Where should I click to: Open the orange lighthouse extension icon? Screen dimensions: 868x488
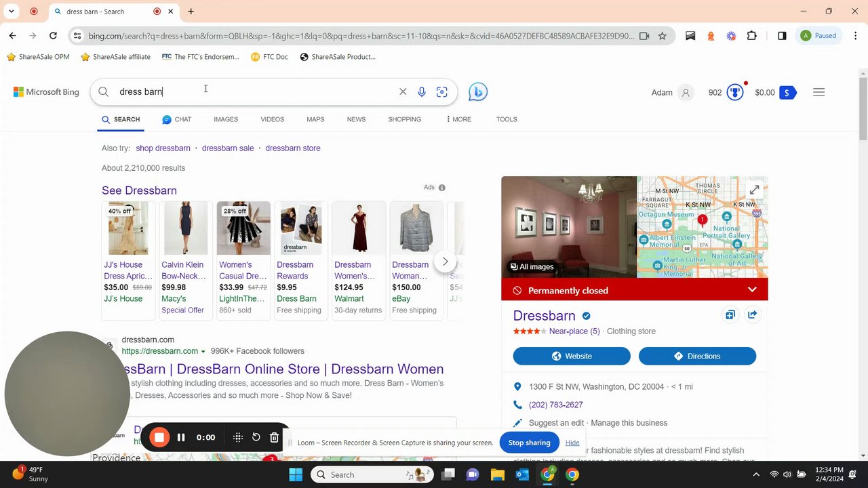point(711,36)
